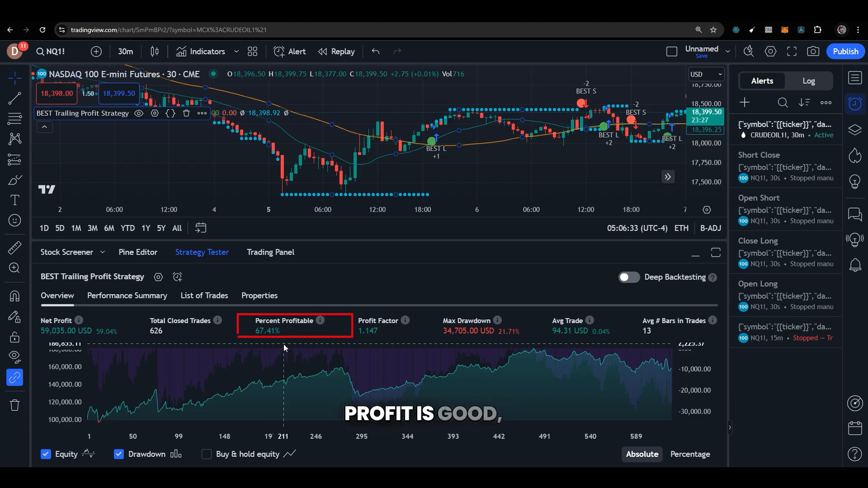
Task: Open the emoji icons tool
Action: tap(14, 221)
